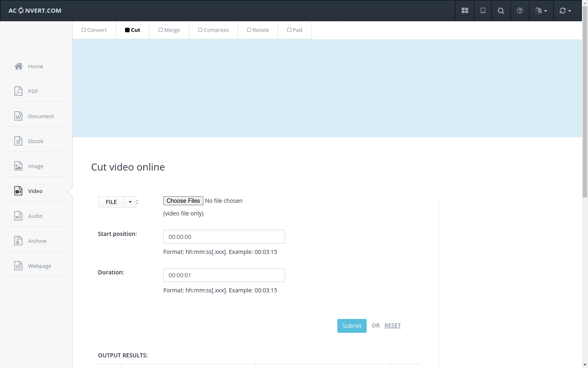Go to the Rotate tab
Image resolution: width=588 pixels, height=368 pixels.
click(x=258, y=30)
